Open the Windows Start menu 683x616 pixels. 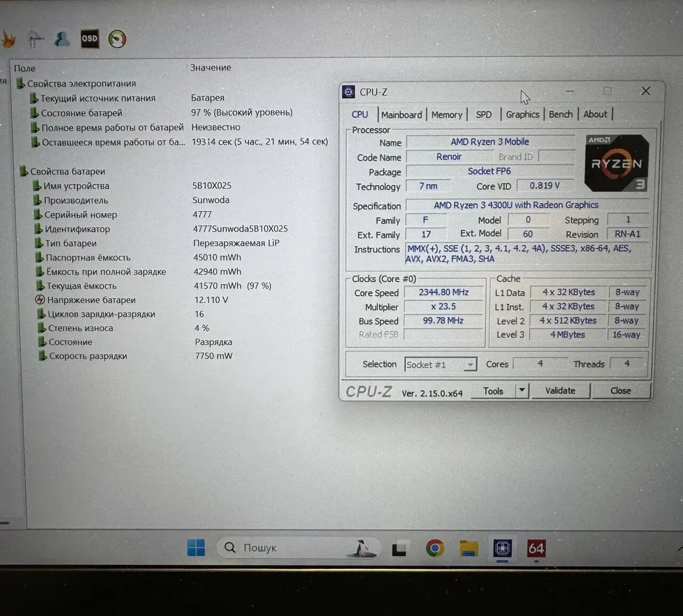(x=196, y=548)
